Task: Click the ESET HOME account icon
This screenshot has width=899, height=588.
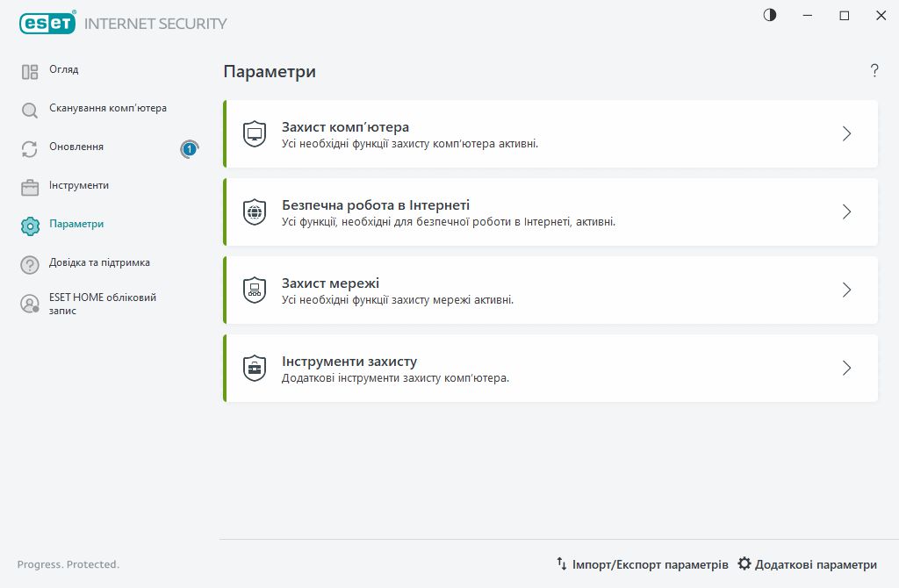Action: coord(30,304)
